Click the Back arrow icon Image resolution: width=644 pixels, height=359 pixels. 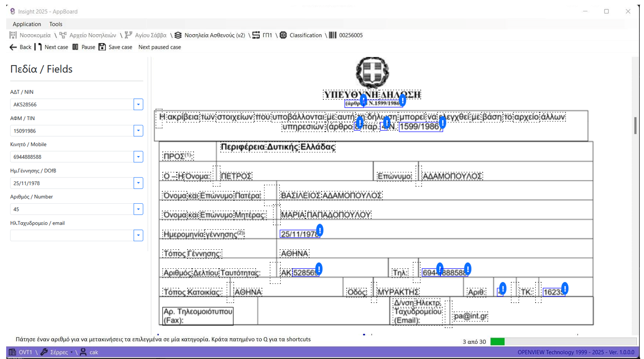13,47
